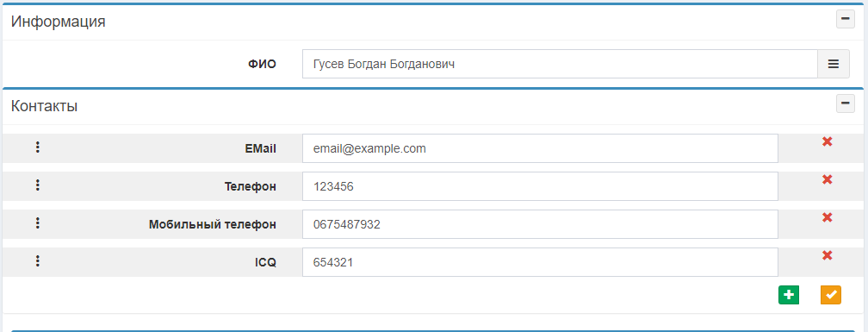Screen dimensions: 868x332
Task: Select the Мобильный телефон input field
Action: coord(540,224)
